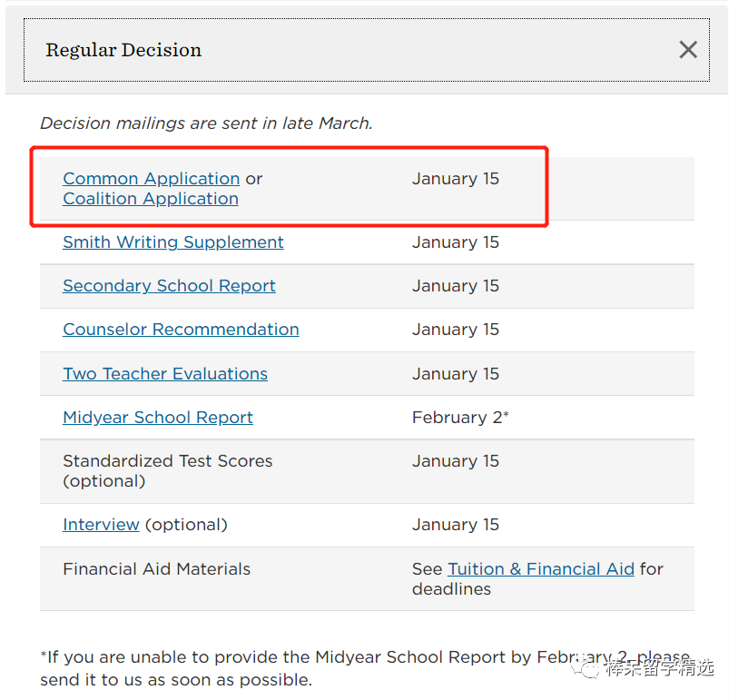Image resolution: width=738 pixels, height=700 pixels.
Task: Open the Two Teacher Evaluations link
Action: (165, 374)
